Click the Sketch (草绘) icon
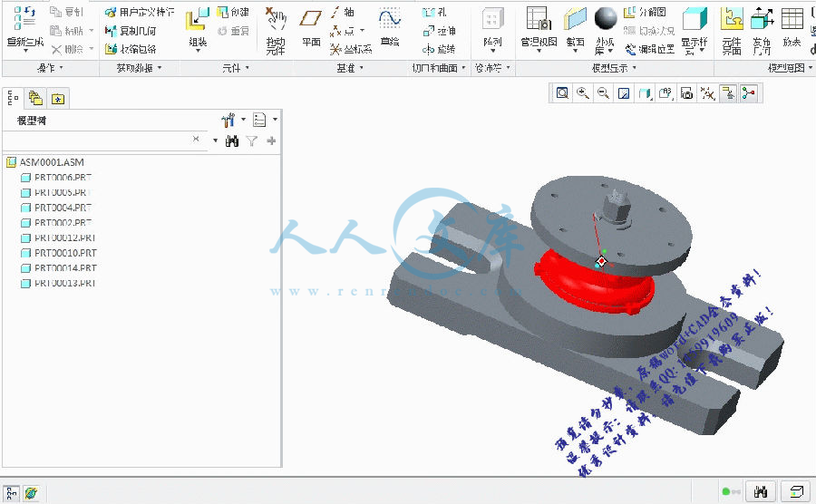 click(x=390, y=20)
